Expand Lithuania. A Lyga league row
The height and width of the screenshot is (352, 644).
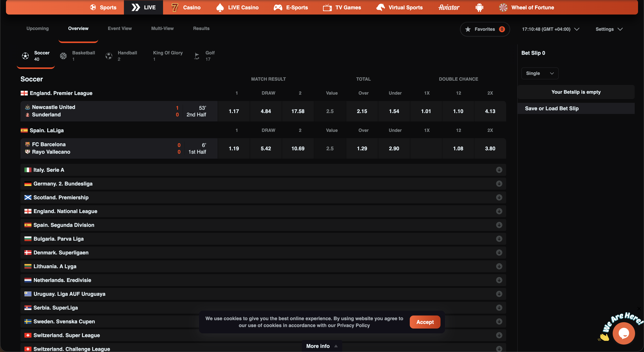(x=263, y=266)
